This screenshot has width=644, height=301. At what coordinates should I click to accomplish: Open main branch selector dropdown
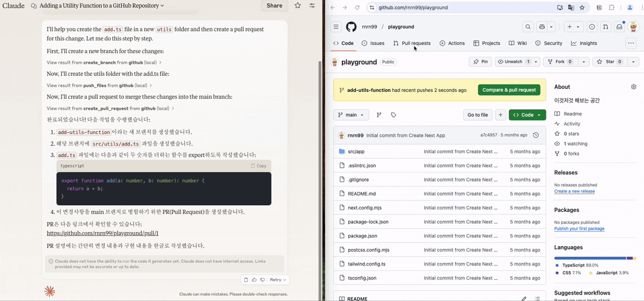pos(351,114)
